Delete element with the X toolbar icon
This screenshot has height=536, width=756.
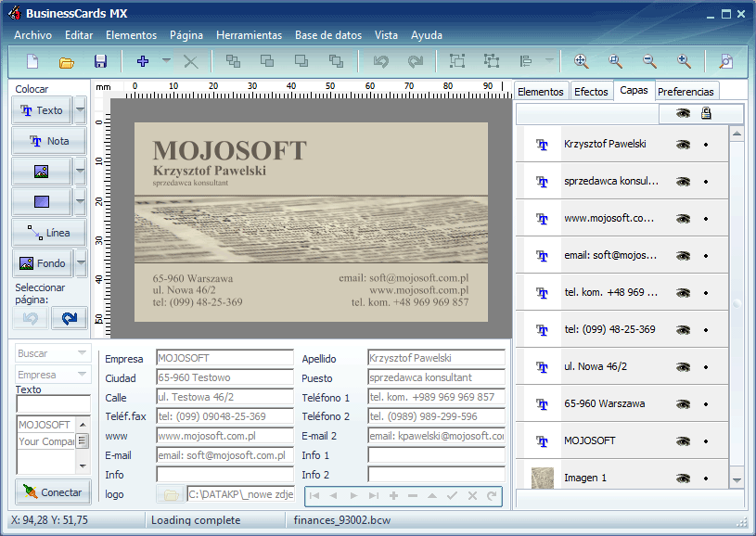[x=191, y=62]
